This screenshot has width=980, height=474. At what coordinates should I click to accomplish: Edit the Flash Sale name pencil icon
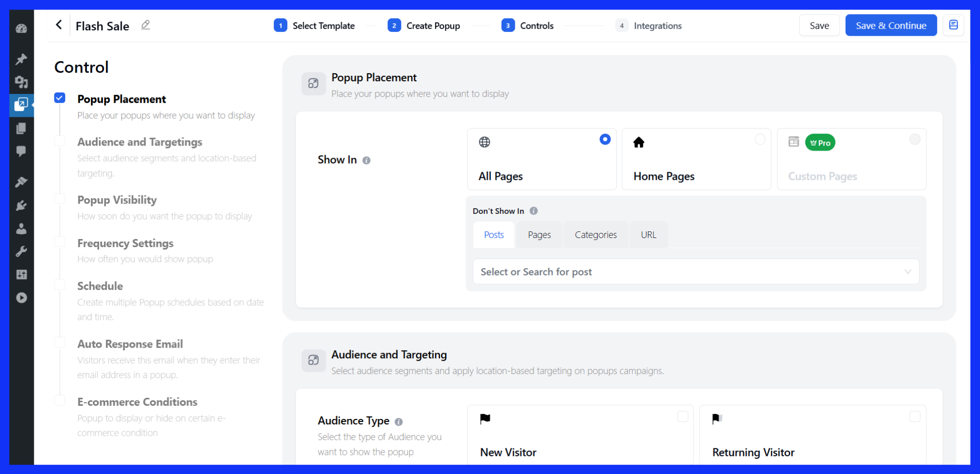click(x=145, y=25)
